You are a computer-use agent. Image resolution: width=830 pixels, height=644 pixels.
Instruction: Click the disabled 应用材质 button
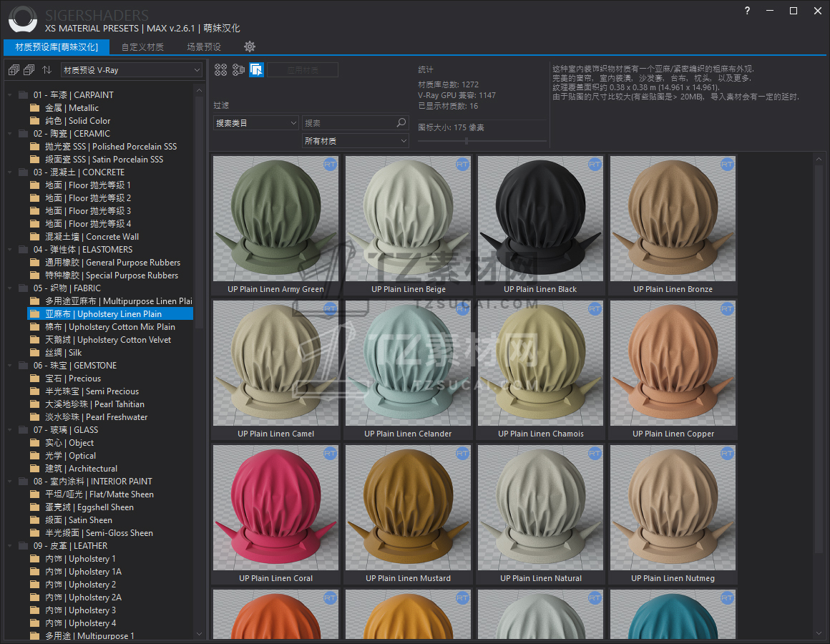point(303,70)
